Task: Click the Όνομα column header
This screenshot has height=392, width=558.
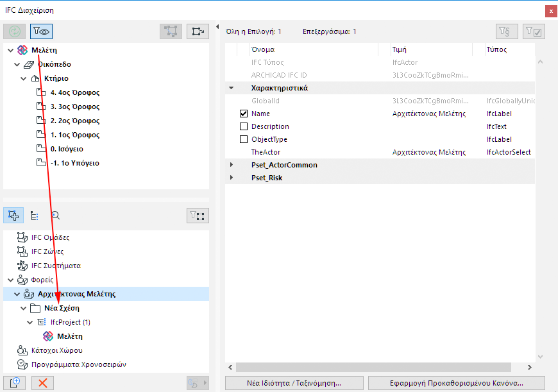Action: (x=262, y=49)
